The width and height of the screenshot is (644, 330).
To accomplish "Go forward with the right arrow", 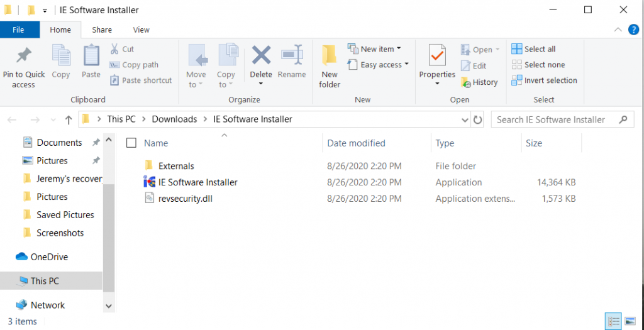I will pyautogui.click(x=35, y=120).
